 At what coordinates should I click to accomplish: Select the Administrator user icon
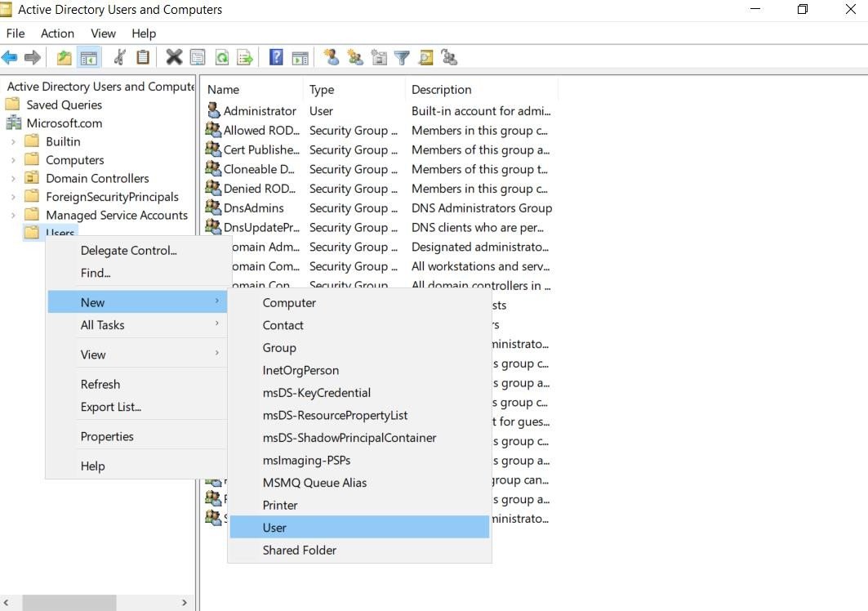(214, 110)
